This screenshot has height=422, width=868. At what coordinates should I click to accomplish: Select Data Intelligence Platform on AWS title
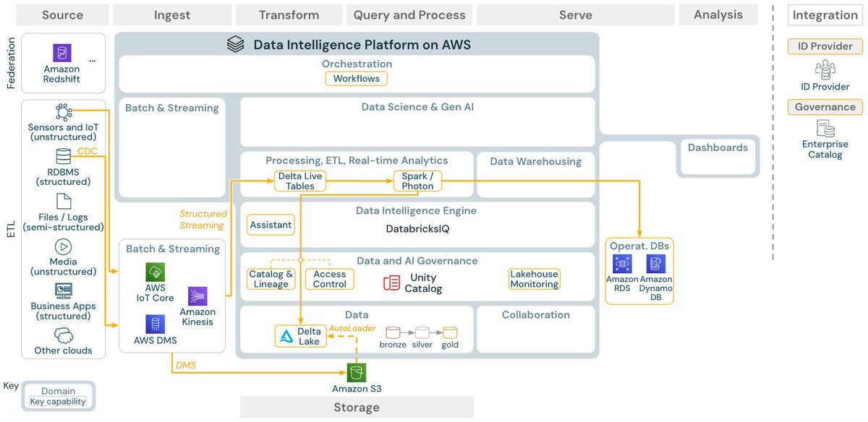point(362,45)
